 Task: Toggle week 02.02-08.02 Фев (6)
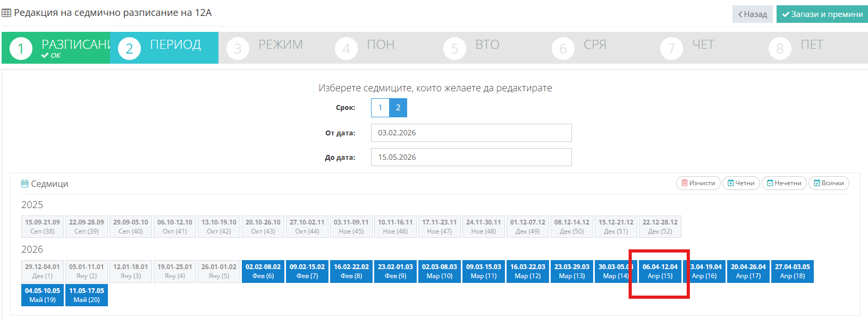263,271
